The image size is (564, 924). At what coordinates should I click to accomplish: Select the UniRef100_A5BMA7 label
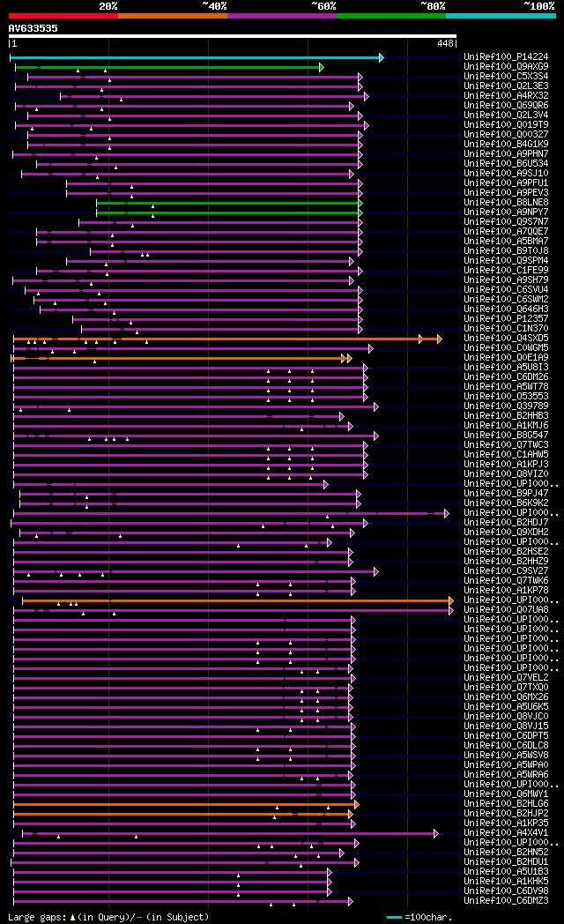point(506,241)
